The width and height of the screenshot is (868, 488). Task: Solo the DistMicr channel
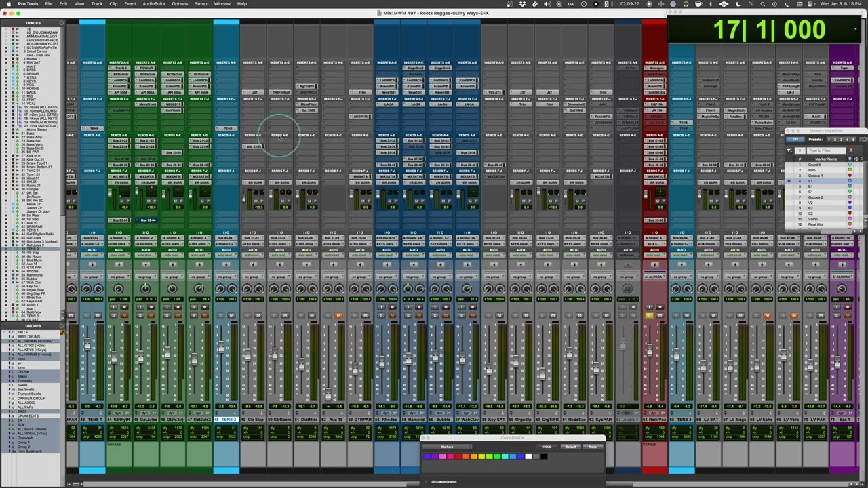pos(301,315)
